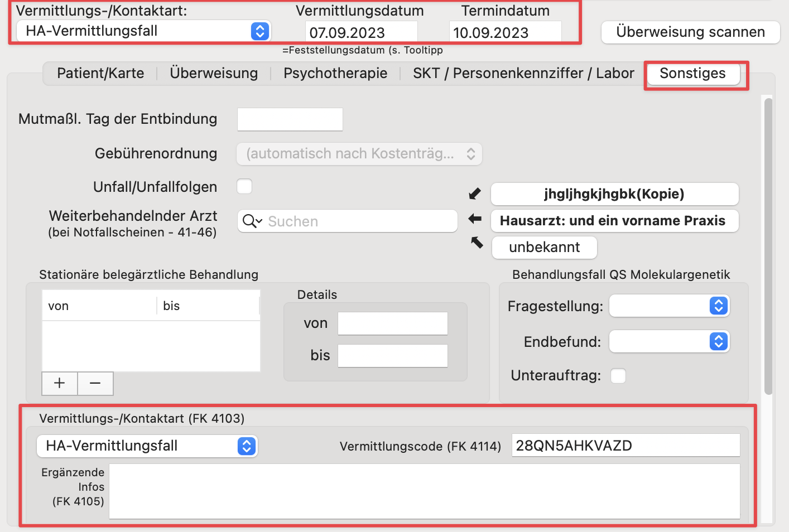Screen dimensions: 789x532
Task: Click the unbekannt button
Action: tap(545, 248)
